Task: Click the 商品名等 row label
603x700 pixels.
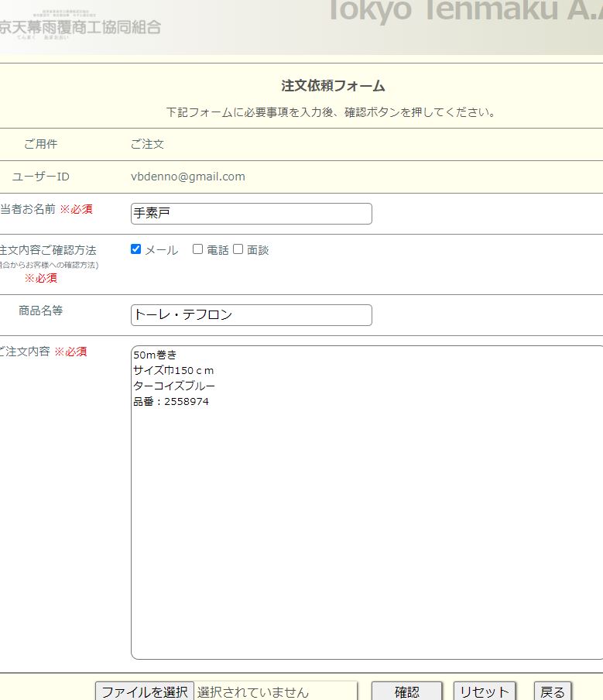Action: point(40,311)
